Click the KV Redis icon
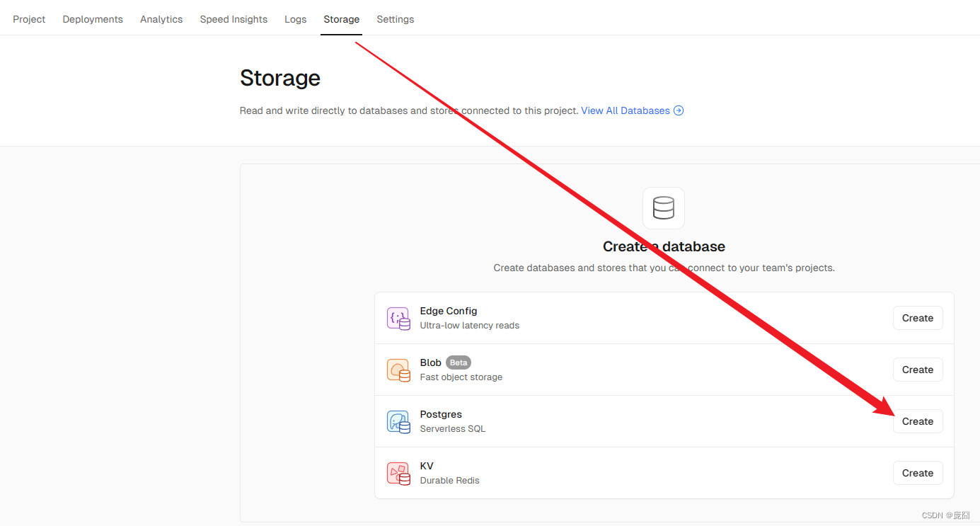 tap(398, 473)
